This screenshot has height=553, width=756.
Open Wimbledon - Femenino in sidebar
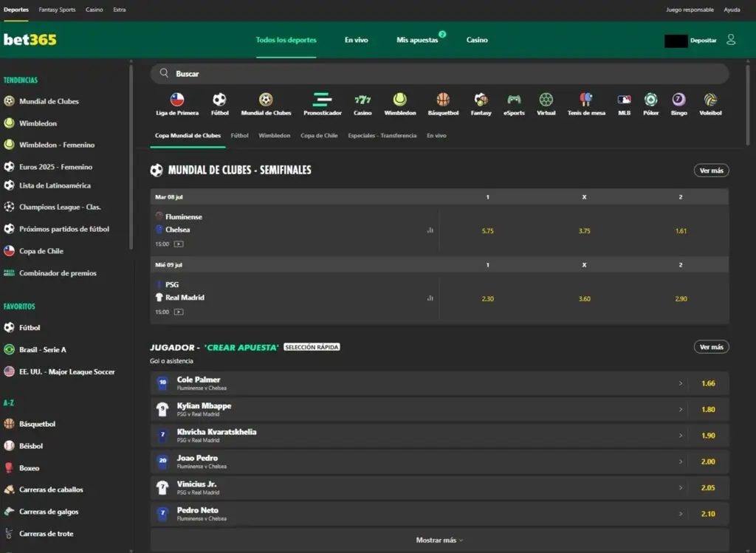tap(57, 145)
